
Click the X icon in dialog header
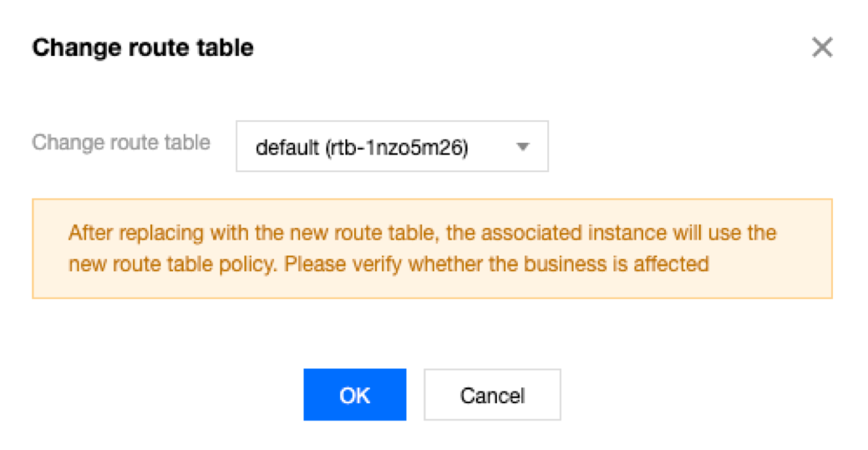pyautogui.click(x=822, y=47)
